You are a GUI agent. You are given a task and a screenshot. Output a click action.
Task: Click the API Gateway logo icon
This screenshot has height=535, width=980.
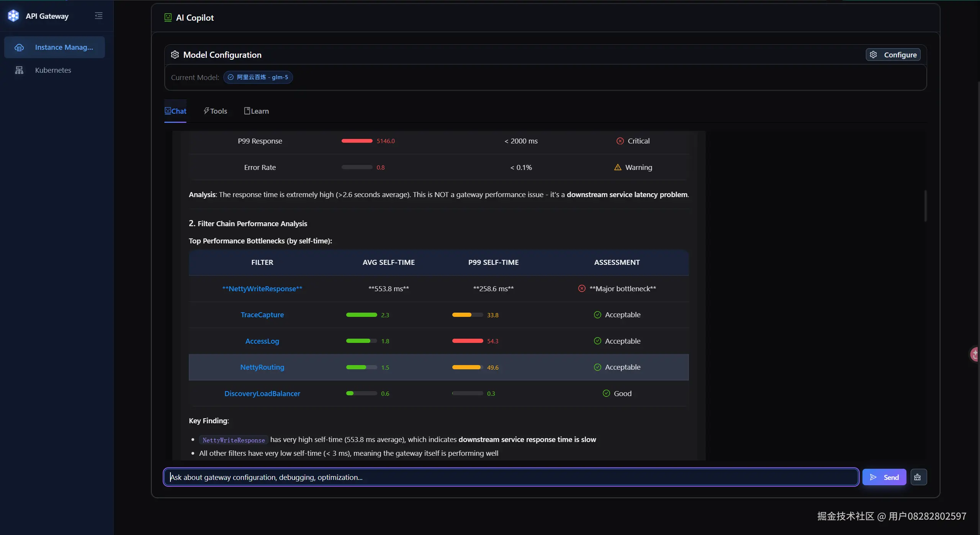tap(13, 16)
